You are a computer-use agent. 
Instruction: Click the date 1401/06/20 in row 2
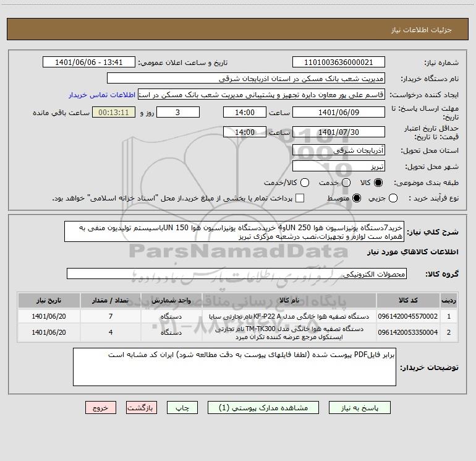click(x=49, y=332)
